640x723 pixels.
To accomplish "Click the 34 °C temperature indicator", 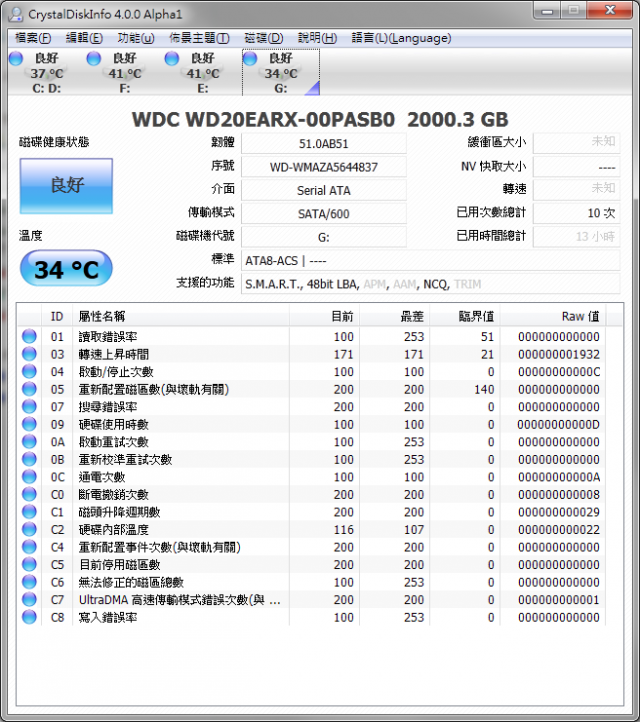I will [x=66, y=268].
